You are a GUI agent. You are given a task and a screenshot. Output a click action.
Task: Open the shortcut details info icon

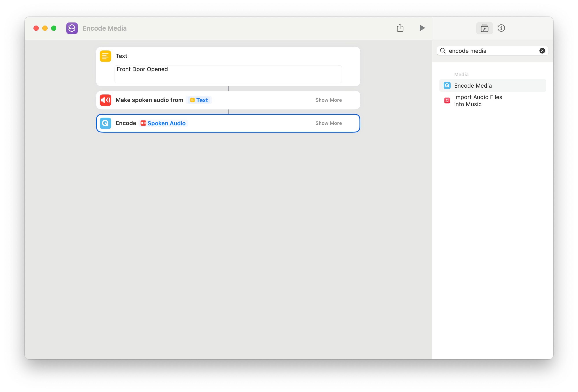click(501, 28)
